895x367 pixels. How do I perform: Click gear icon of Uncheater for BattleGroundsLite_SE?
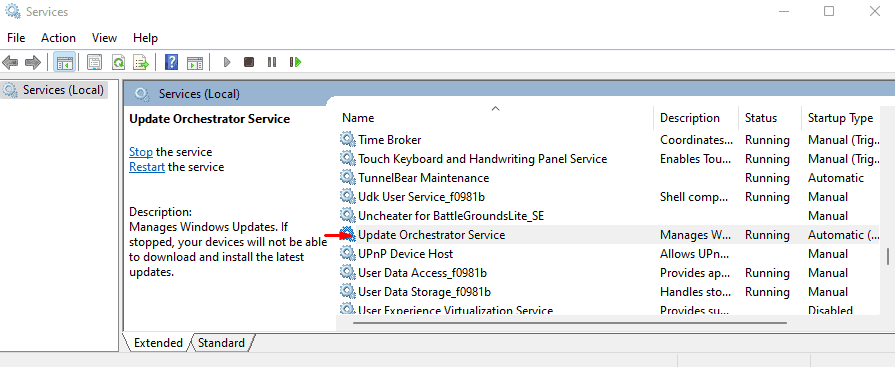348,215
